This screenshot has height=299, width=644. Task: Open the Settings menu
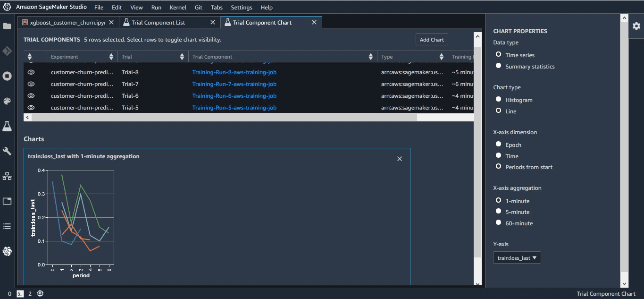point(242,8)
